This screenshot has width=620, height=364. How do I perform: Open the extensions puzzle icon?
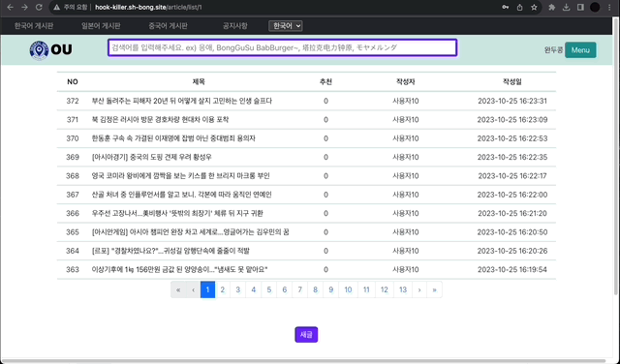pos(551,7)
